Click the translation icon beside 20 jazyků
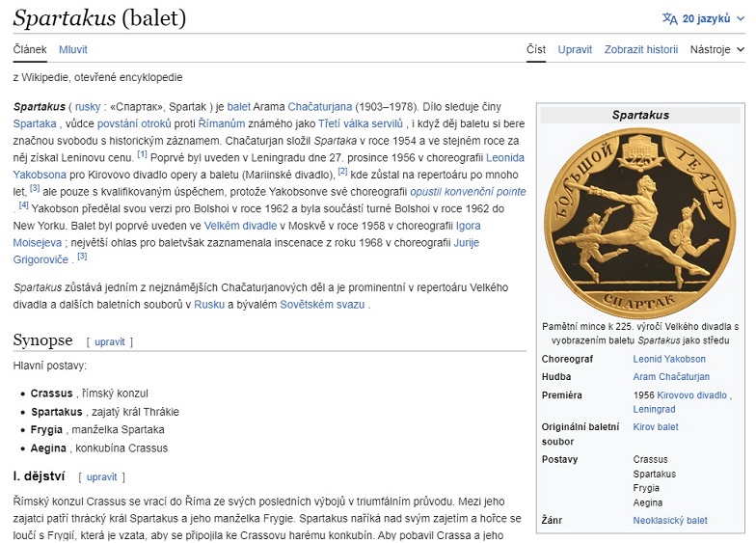 [x=669, y=19]
